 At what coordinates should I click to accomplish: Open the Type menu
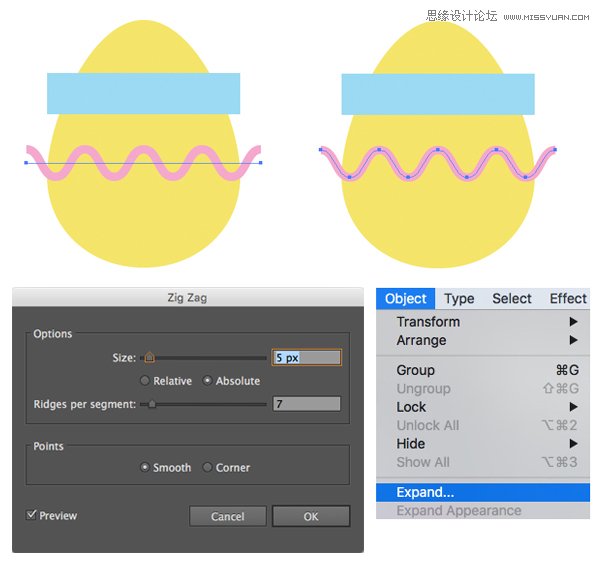click(x=459, y=298)
